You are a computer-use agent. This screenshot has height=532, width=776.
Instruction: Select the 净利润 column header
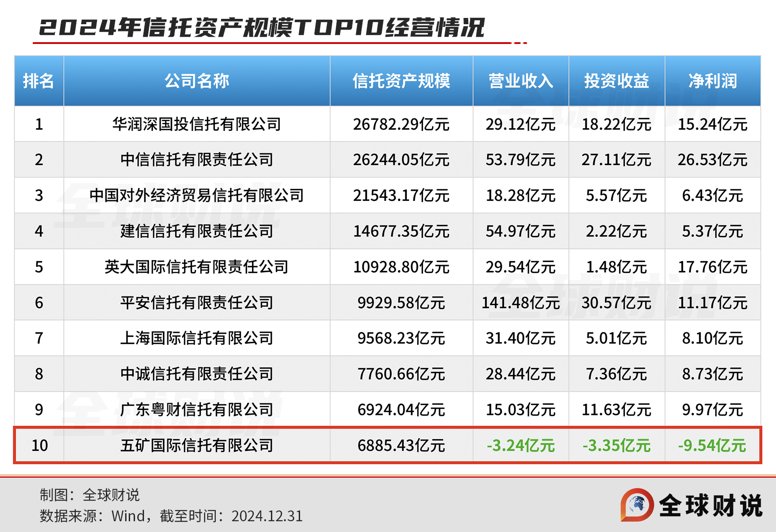point(712,81)
